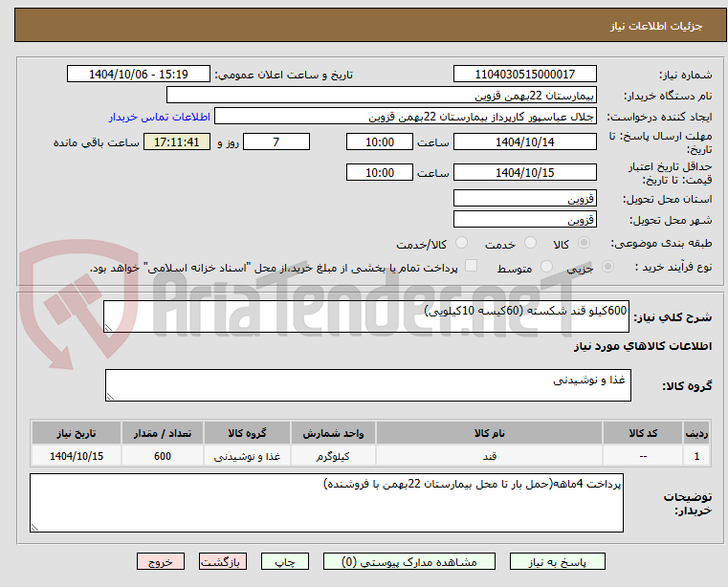Click the غذا و نوشیدنی table cell
Image resolution: width=728 pixels, height=587 pixels.
[247, 456]
